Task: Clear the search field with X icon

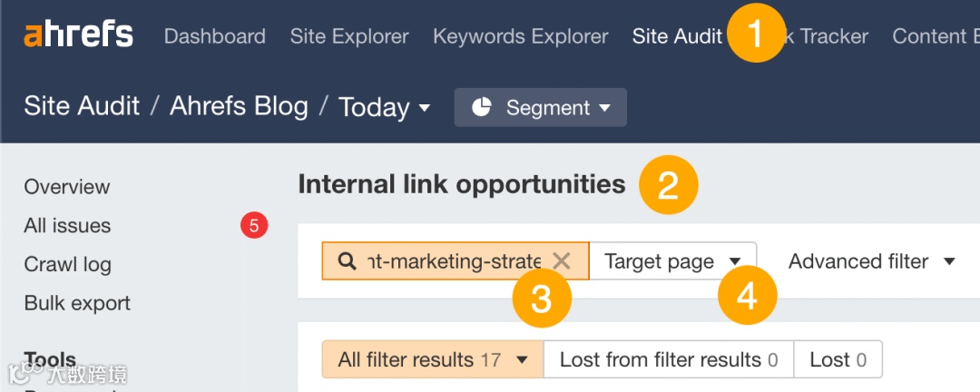Action: 562,261
